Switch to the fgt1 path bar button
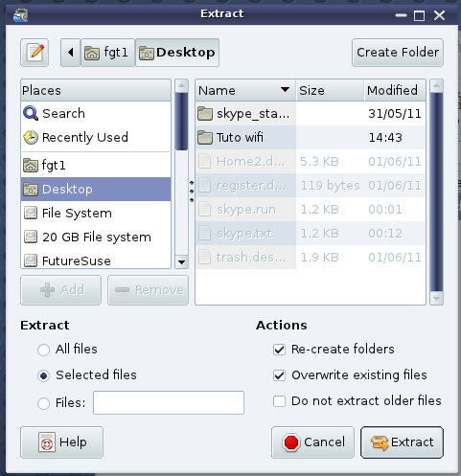The height and width of the screenshot is (476, 461). tap(107, 53)
